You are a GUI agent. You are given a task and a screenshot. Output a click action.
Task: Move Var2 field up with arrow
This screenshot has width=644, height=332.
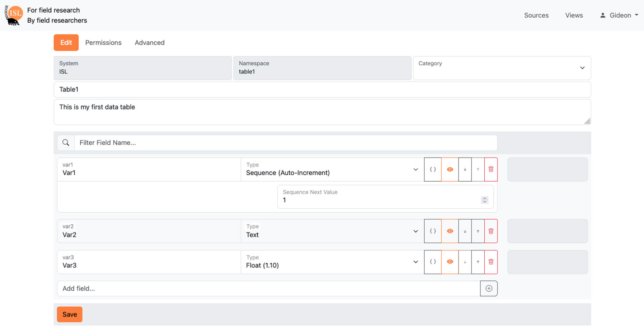pos(478,231)
